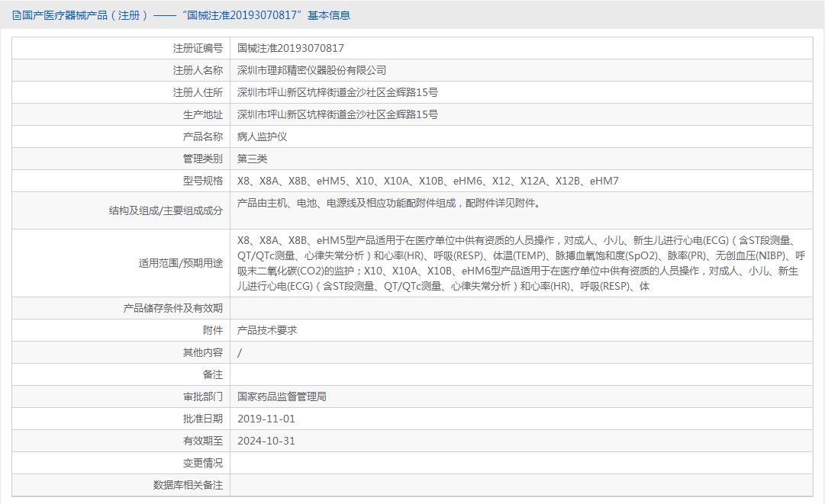Select approving department 国家药品监督管理局
The height and width of the screenshot is (504, 825).
click(282, 396)
